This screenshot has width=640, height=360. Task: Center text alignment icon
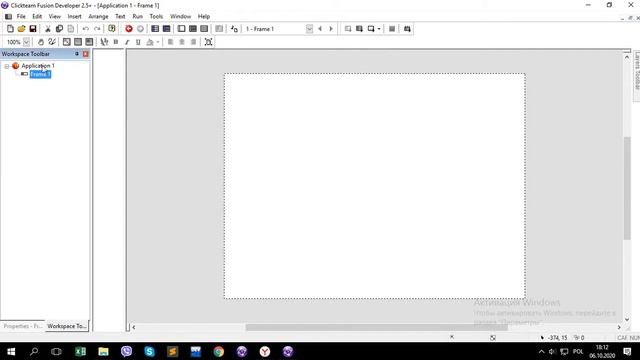coord(182,42)
